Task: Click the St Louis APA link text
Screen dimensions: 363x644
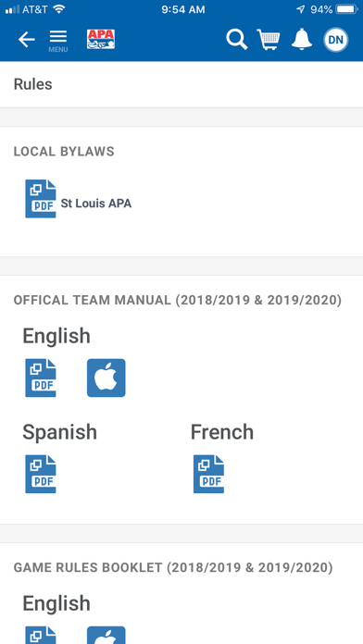Action: (96, 204)
